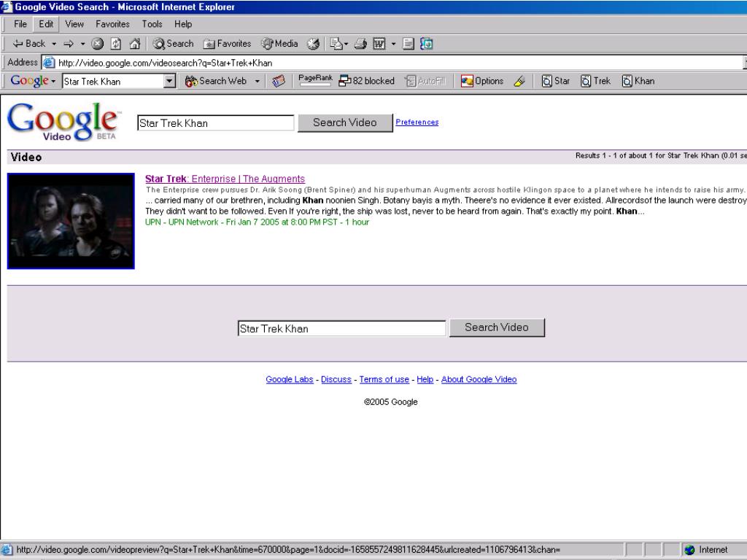Viewport: 747px width, 560px height.
Task: Click the Search Web toolbar button
Action: (216, 81)
